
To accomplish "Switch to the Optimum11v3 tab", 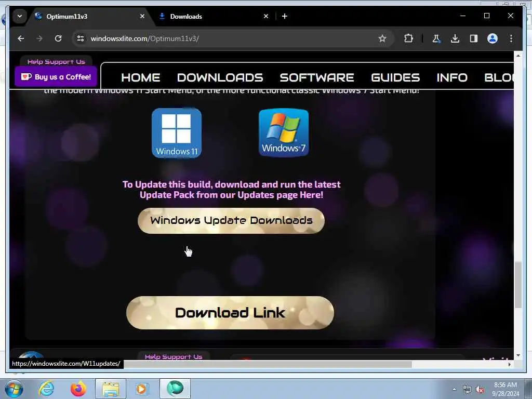I will [x=67, y=16].
